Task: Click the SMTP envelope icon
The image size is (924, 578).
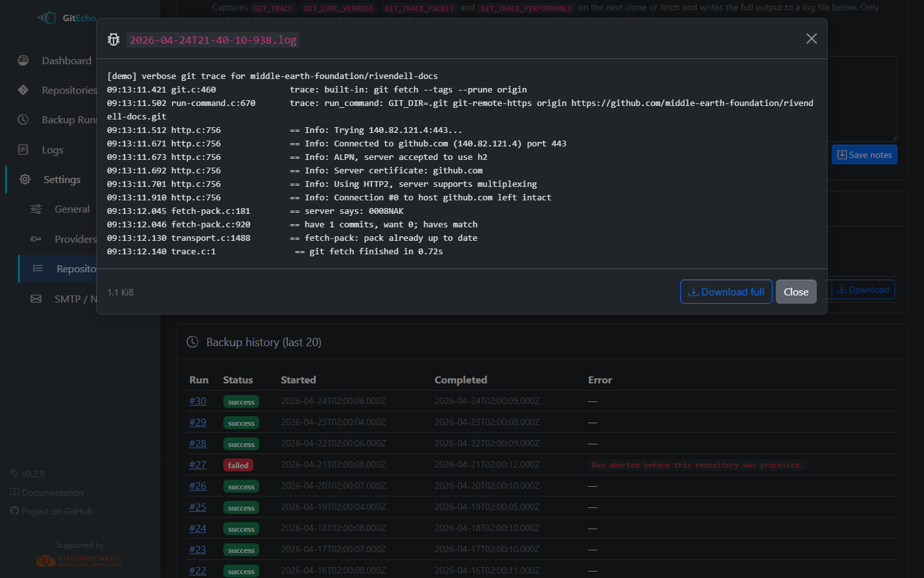Action: tap(36, 299)
